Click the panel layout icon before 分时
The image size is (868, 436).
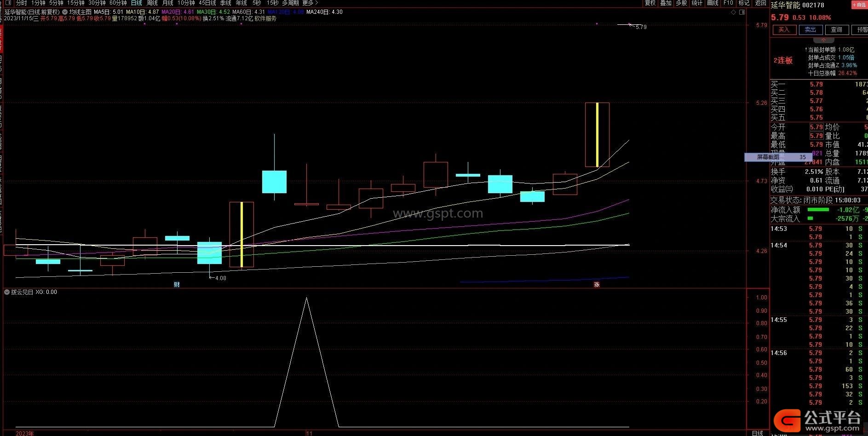click(8, 3)
